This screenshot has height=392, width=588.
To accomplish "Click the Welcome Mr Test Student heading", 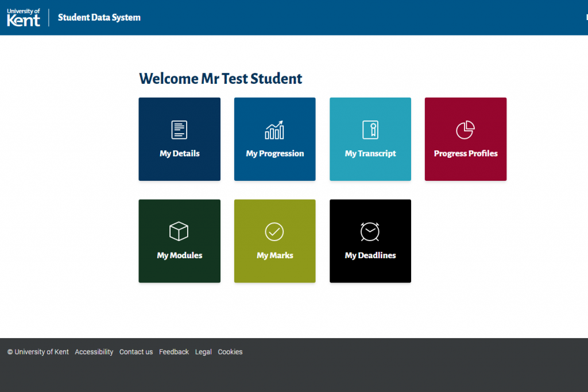I will [x=220, y=79].
